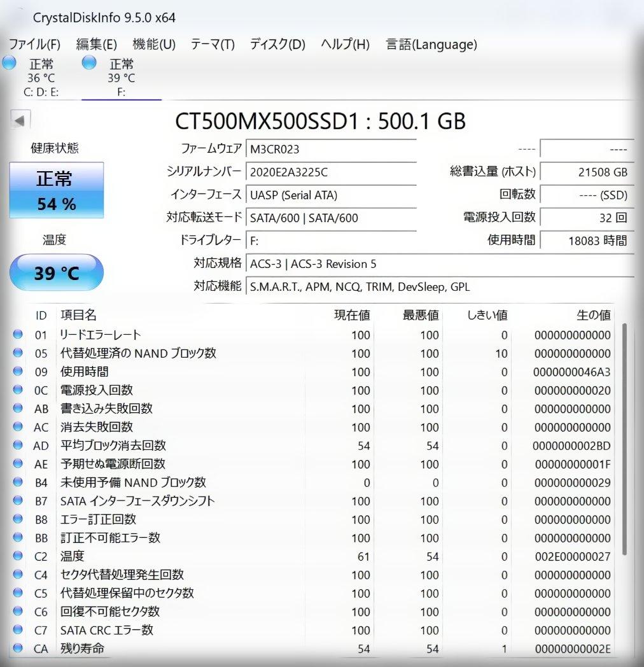Click blue status orb for C: D: E: disk
This screenshot has width=644, height=667.
pos(10,62)
